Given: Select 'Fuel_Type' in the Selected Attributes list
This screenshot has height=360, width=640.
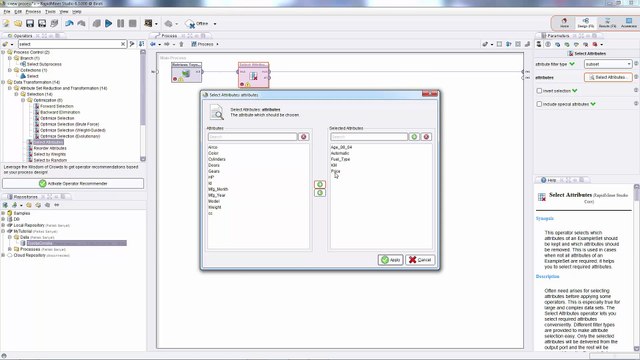Looking at the screenshot, I should 340,159.
